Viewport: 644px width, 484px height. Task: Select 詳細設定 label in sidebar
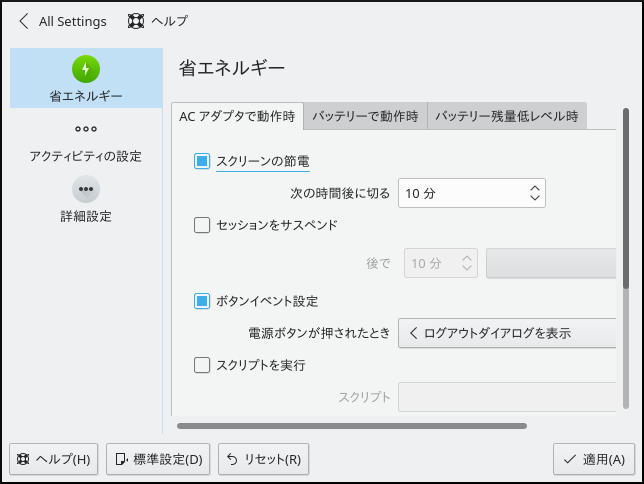click(x=86, y=216)
